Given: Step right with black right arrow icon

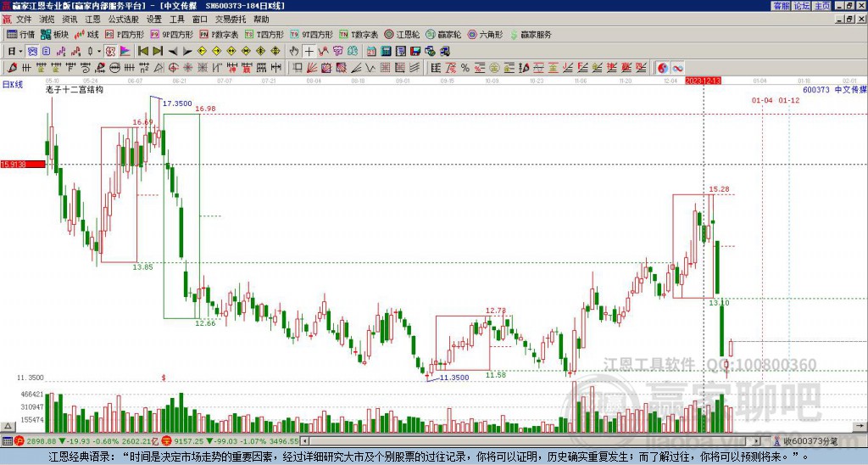Looking at the screenshot, I should coord(187,51).
